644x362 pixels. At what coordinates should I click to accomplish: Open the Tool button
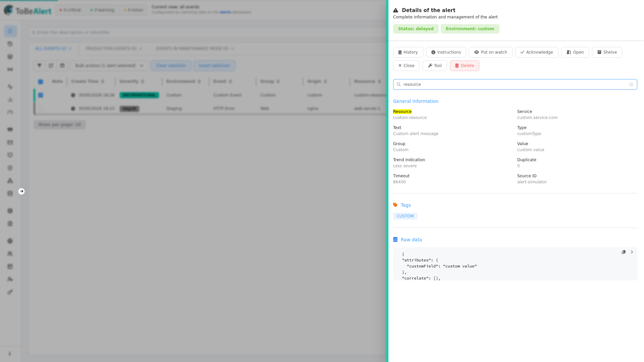435,66
